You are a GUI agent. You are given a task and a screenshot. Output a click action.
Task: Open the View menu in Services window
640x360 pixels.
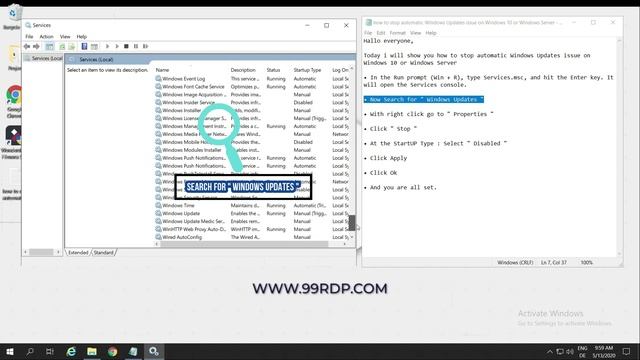click(x=65, y=37)
